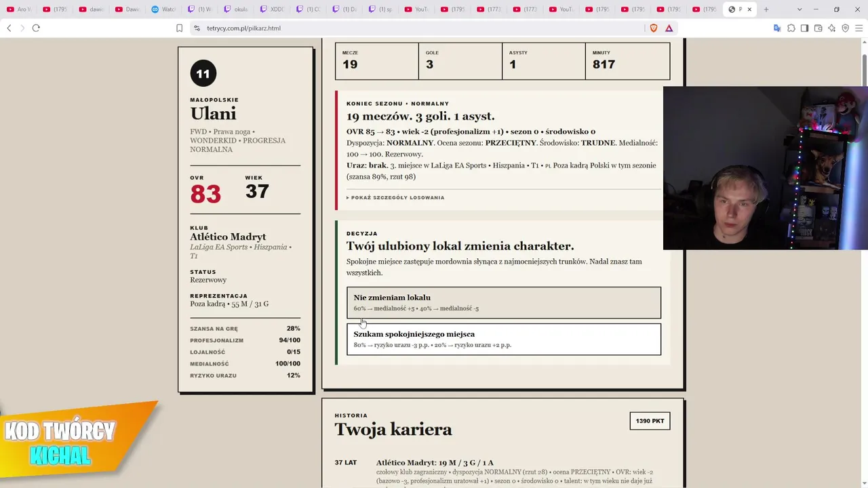Viewport: 868px width, 488px height.
Task: Click the translate page icon
Action: (777, 28)
